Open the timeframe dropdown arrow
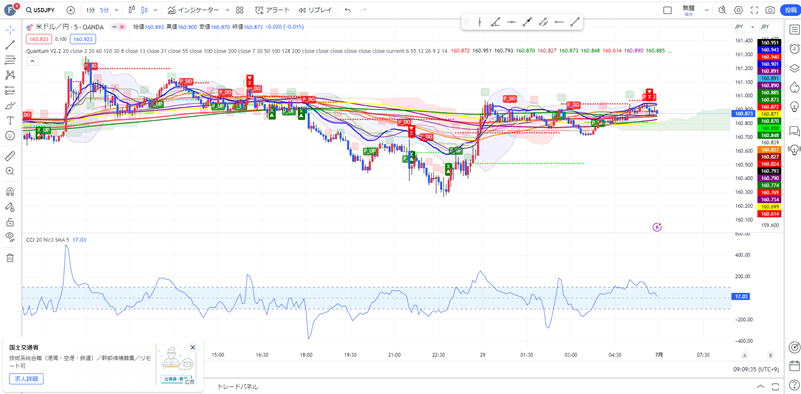This screenshot has width=801, height=394. 117,10
